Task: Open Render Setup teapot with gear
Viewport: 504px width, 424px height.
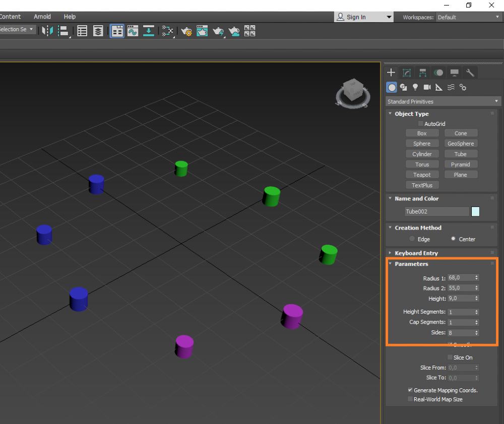Action: click(186, 31)
